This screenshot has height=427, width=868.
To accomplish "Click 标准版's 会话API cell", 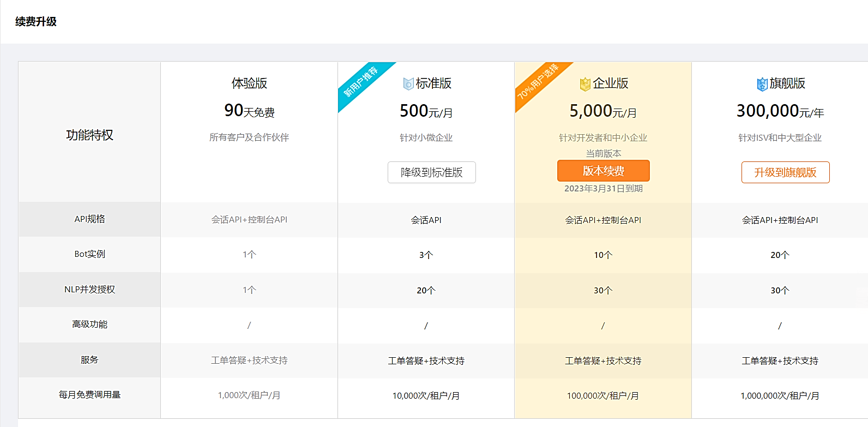I will click(426, 220).
